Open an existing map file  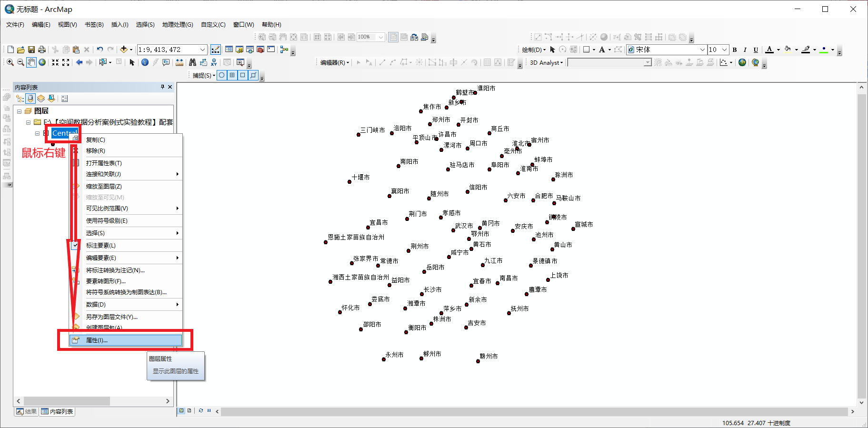tap(20, 50)
